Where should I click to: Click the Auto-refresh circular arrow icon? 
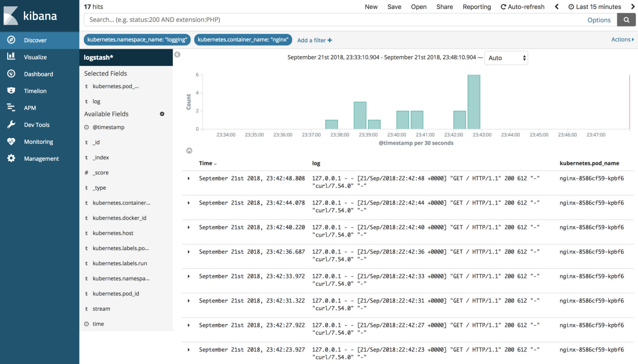[503, 7]
